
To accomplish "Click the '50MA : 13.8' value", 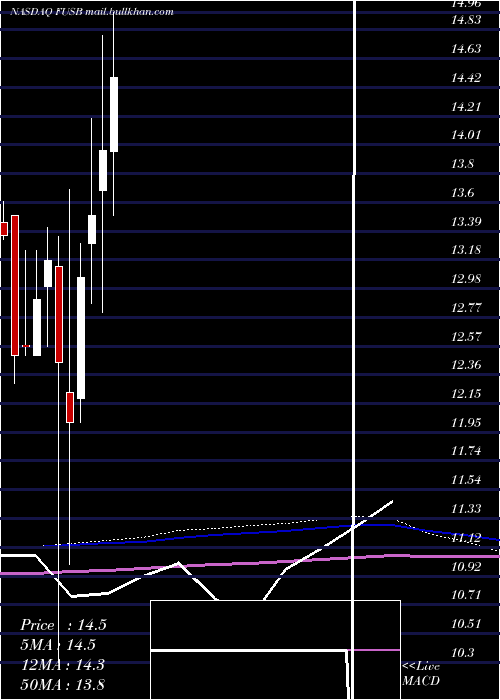I will 63,684.
